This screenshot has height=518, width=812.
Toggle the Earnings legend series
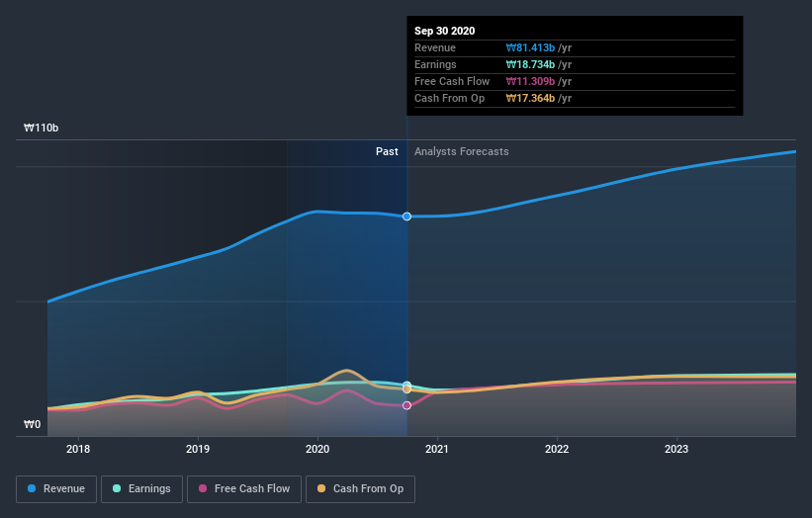coord(141,489)
